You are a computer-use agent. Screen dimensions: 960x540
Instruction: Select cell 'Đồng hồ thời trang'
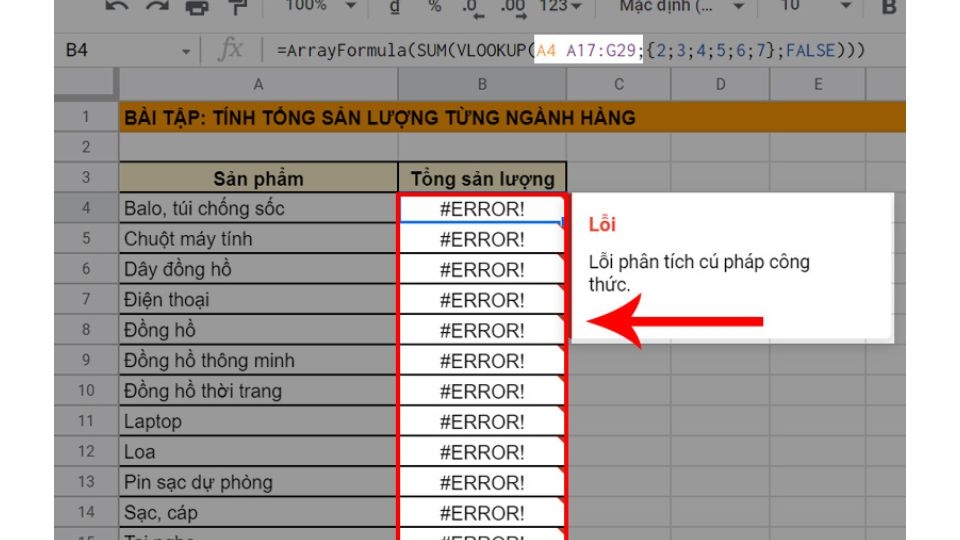point(258,391)
